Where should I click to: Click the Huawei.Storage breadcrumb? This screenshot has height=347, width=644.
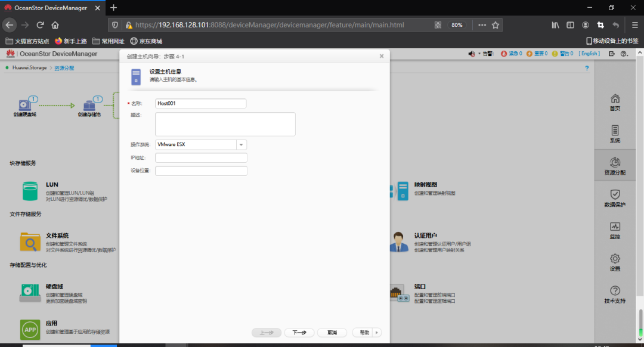click(x=29, y=68)
